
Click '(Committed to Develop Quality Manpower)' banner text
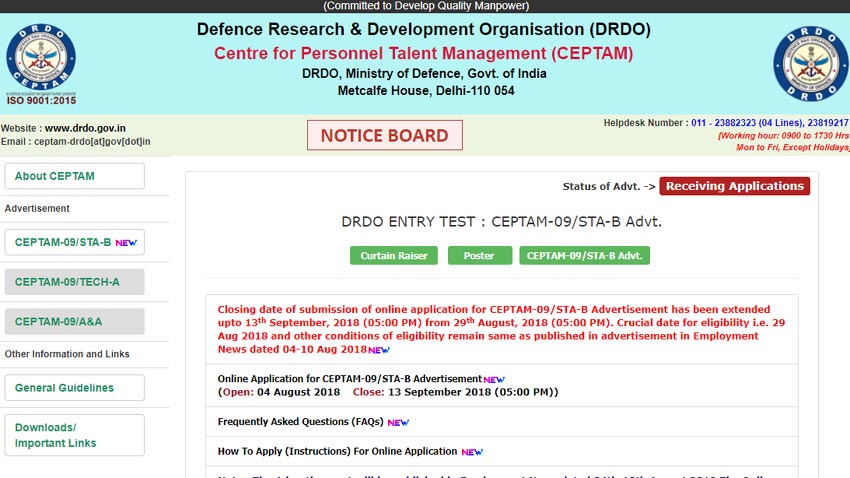426,6
